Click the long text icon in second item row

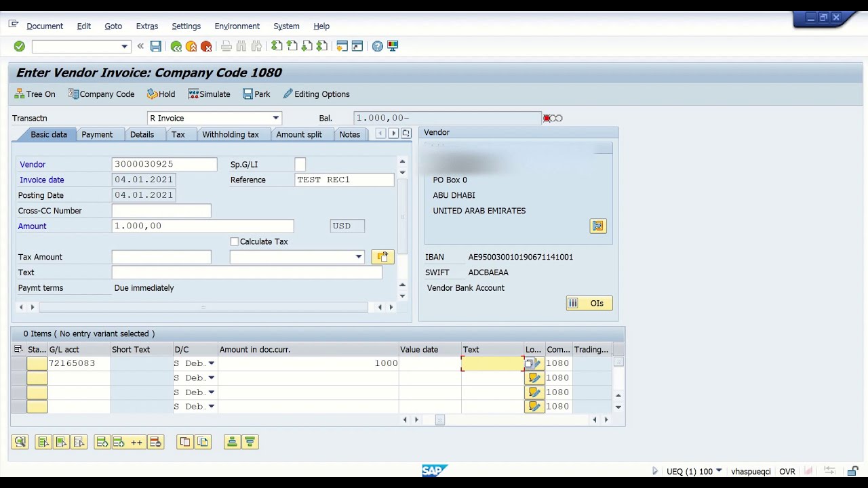(x=534, y=378)
